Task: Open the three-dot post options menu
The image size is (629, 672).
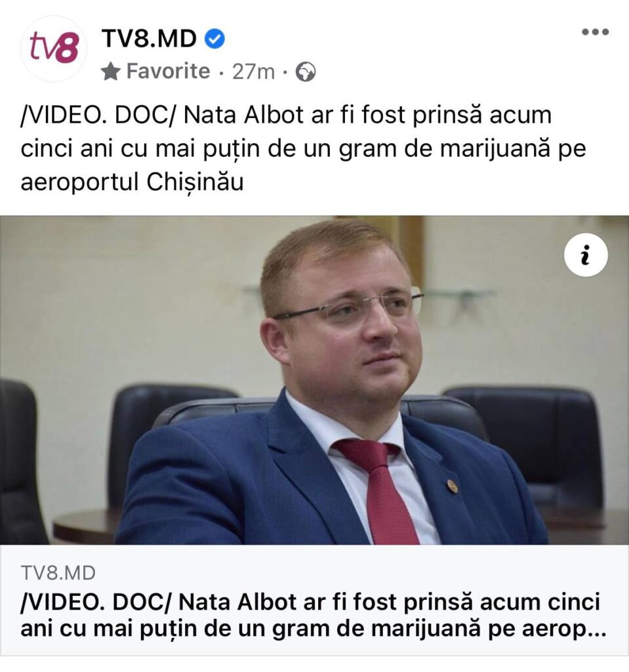Action: tap(595, 31)
